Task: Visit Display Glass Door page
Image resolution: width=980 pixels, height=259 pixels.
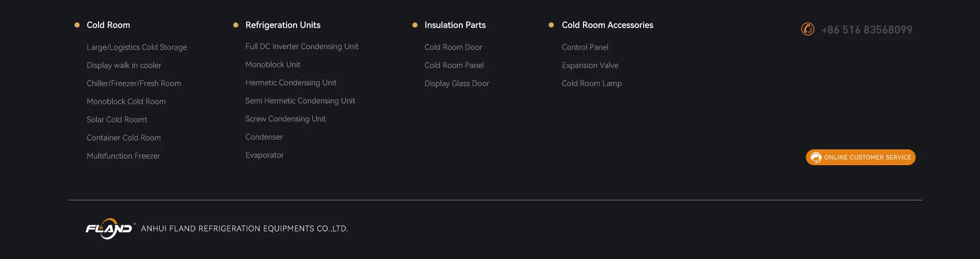Action: [457, 84]
